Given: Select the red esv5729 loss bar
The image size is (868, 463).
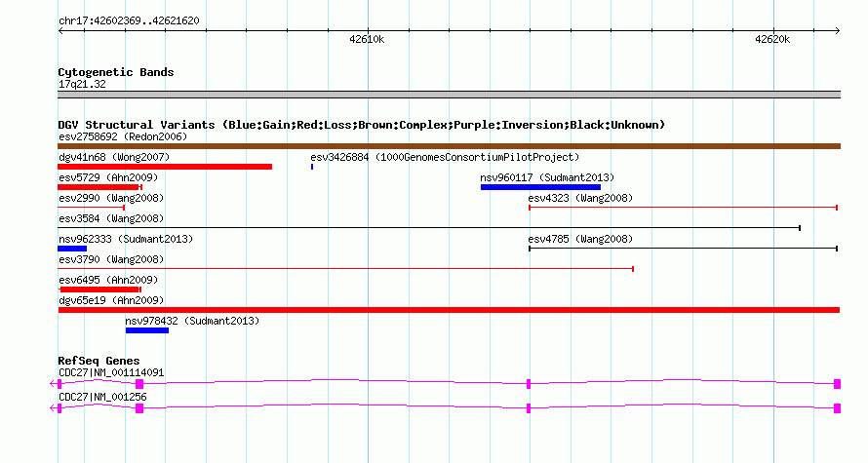Looking at the screenshot, I should pos(100,187).
